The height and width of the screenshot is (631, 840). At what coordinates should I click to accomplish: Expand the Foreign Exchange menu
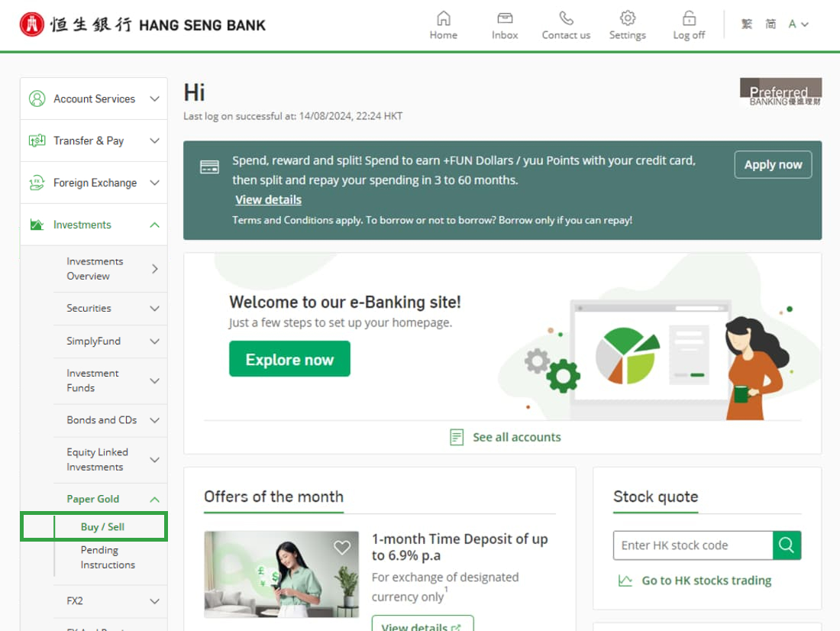coord(94,183)
